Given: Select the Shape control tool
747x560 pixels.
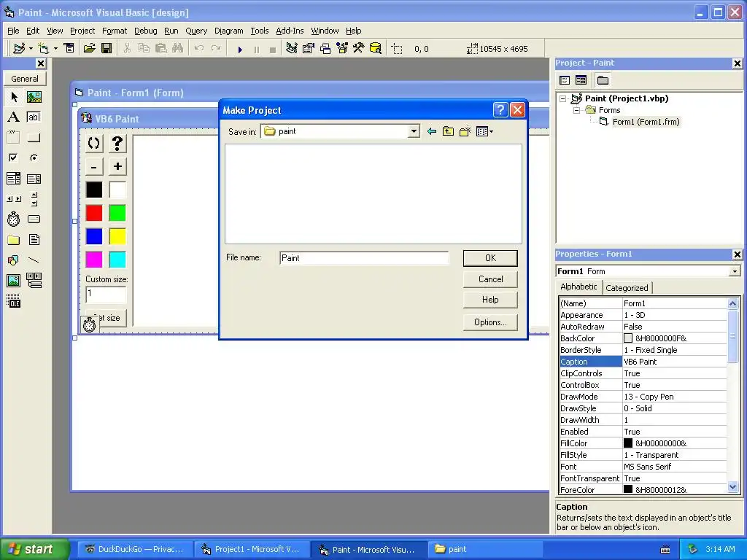Looking at the screenshot, I should point(14,260).
